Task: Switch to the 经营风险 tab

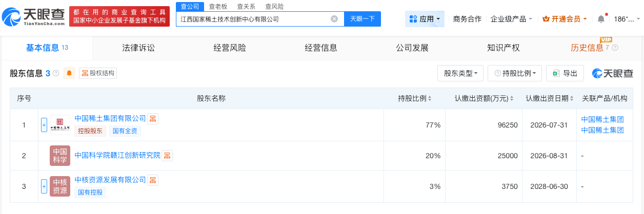Action: click(230, 48)
